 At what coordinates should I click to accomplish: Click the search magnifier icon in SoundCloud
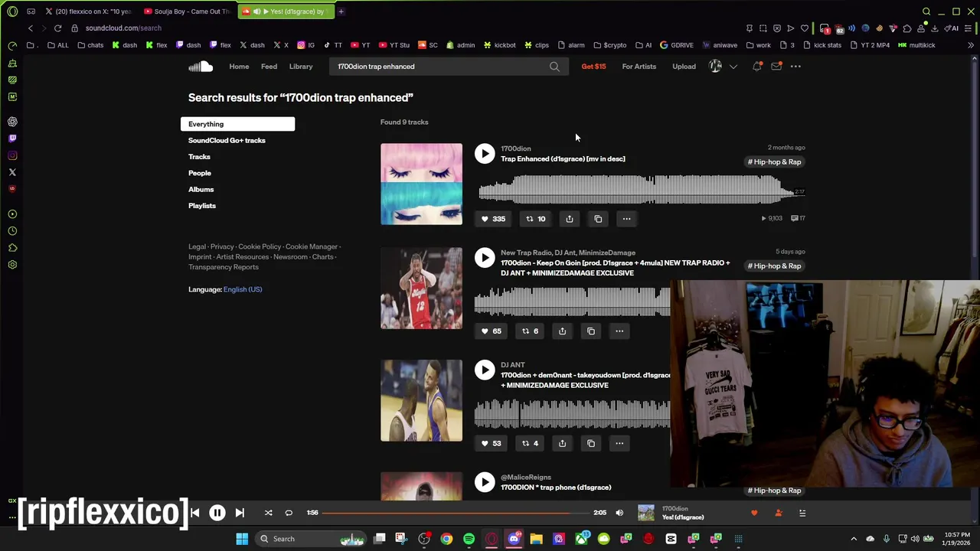coord(554,67)
